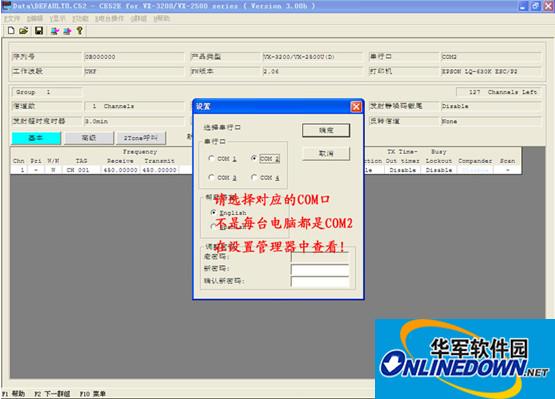This screenshot has width=555, height=399.
Task: Click serial number value 0B000000
Action: (134, 57)
